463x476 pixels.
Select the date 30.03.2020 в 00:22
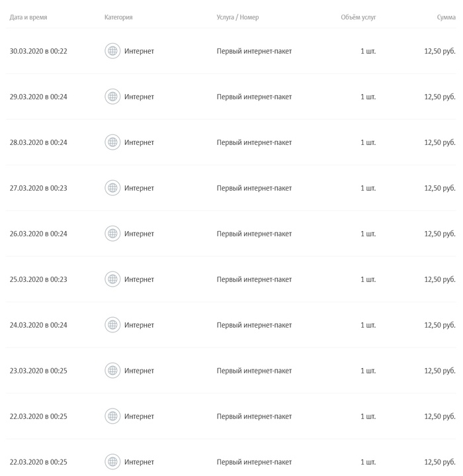coord(38,51)
